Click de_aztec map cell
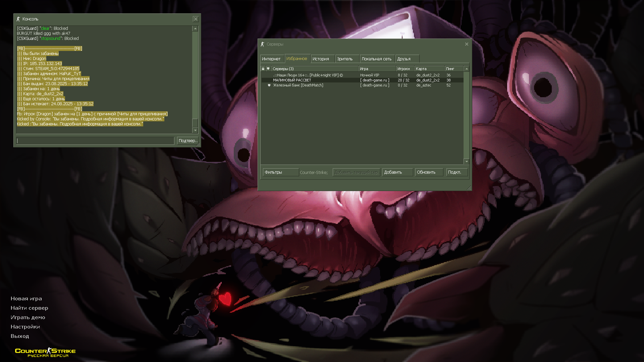Screen dimensions: 644x362 pos(424,85)
